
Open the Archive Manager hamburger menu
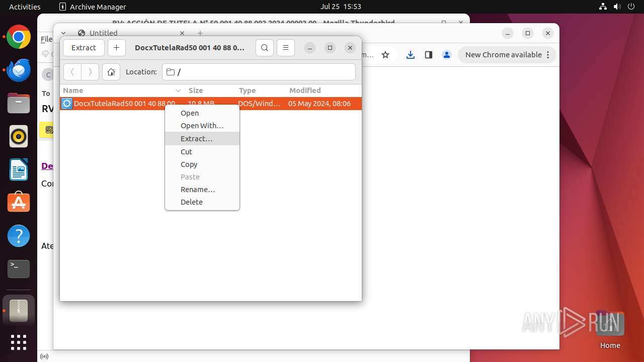click(x=286, y=48)
